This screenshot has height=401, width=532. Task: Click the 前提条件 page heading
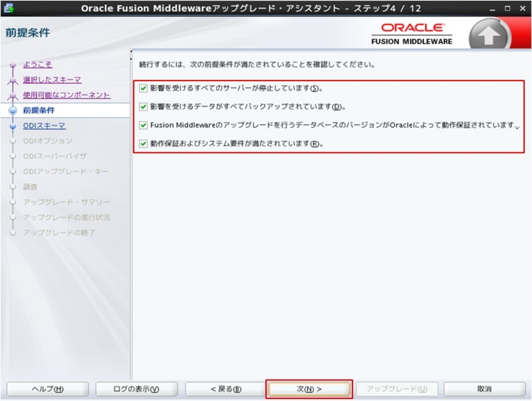(28, 33)
